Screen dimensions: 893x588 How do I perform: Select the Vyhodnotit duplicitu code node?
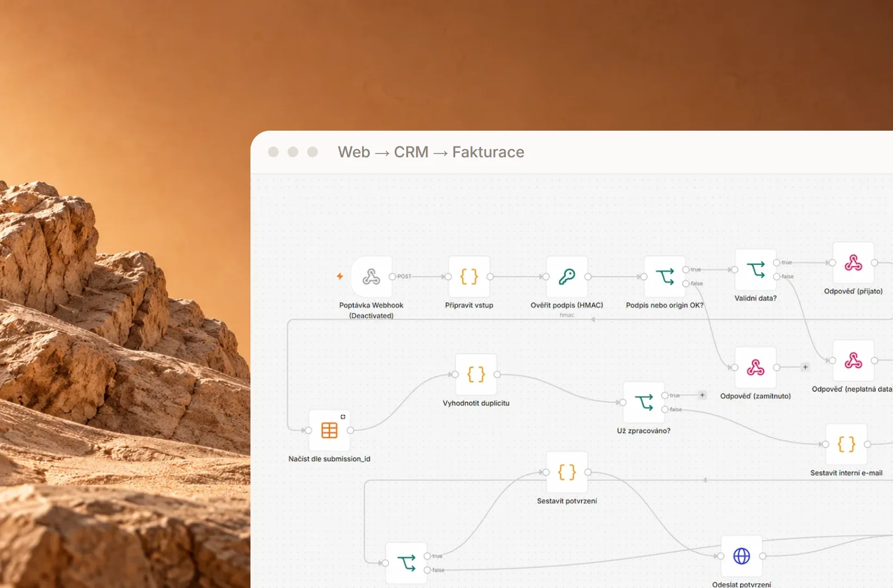pos(476,375)
